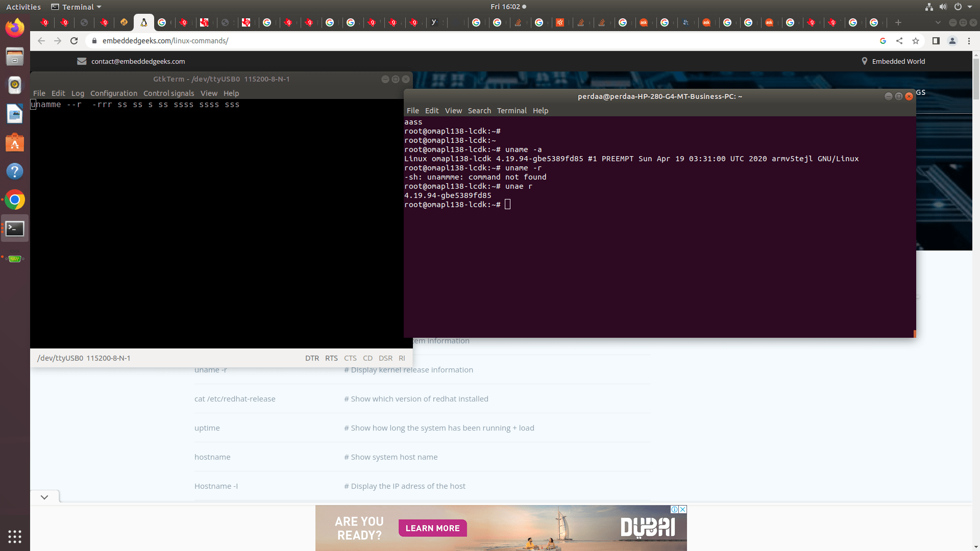Expand the chevron at page bottom-left
Screen dimensions: 980x551
tap(44, 497)
